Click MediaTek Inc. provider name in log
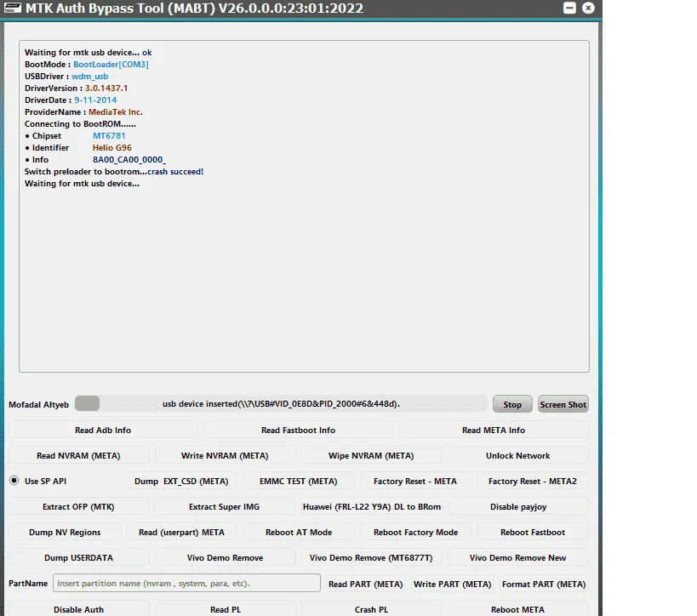The width and height of the screenshot is (697, 616). (116, 112)
